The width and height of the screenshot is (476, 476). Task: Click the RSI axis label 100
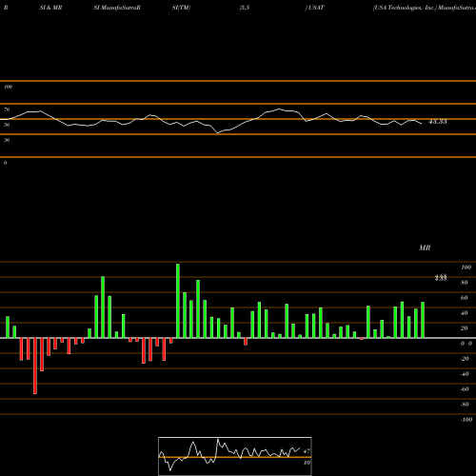coord(8,87)
